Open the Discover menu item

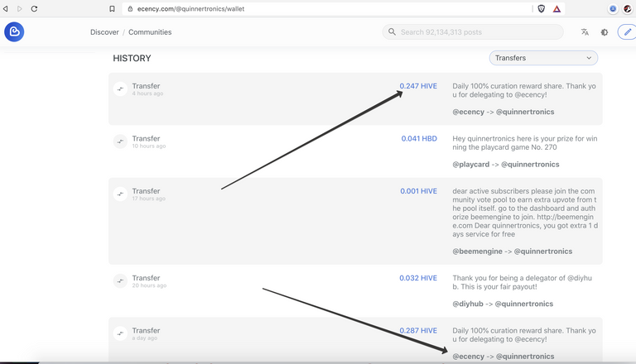(104, 32)
